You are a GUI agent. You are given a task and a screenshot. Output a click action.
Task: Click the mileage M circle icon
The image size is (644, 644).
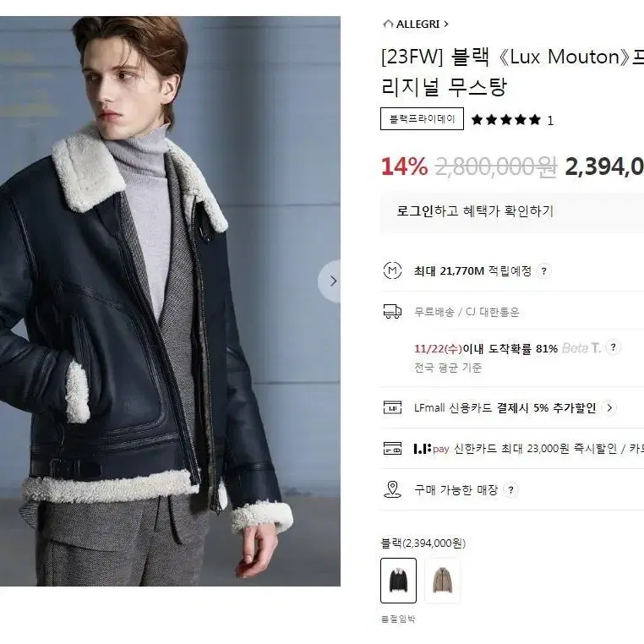392,270
